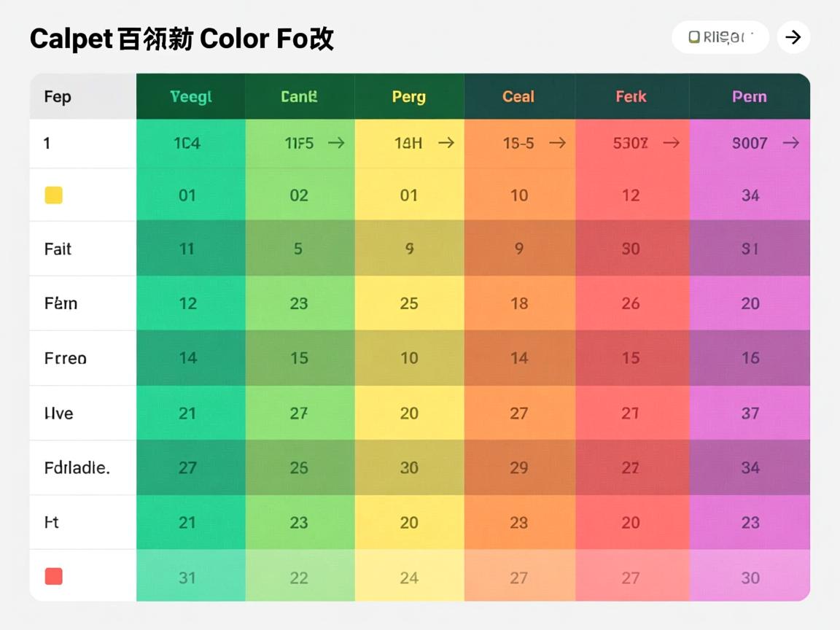The image size is (840, 630).
Task: Open the Perg column header menu
Action: pos(409,96)
